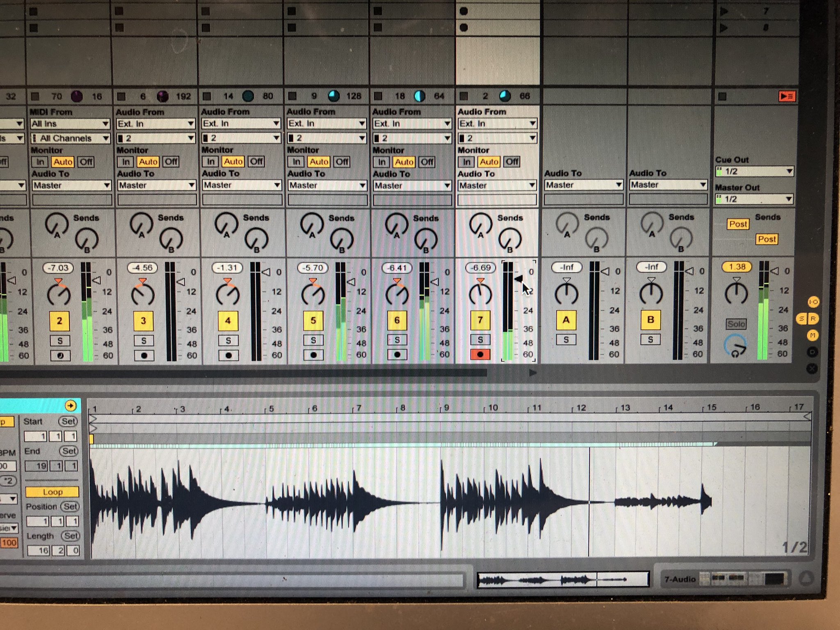The image size is (840, 630).
Task: Toggle the lower Post button in master sends
Action: click(x=767, y=239)
